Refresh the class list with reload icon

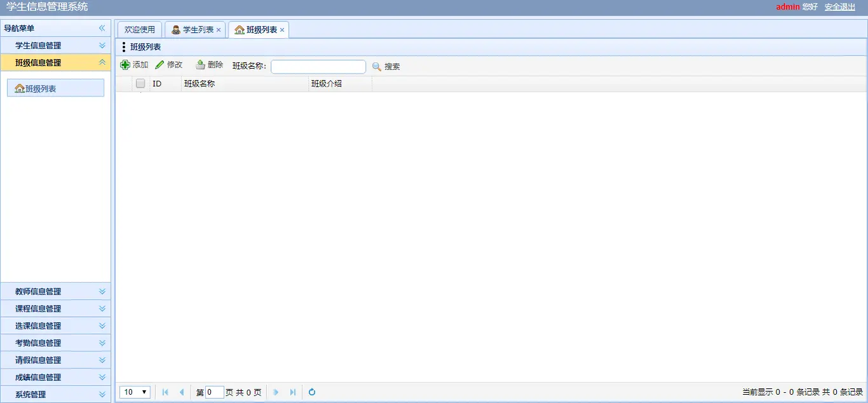pyautogui.click(x=311, y=392)
